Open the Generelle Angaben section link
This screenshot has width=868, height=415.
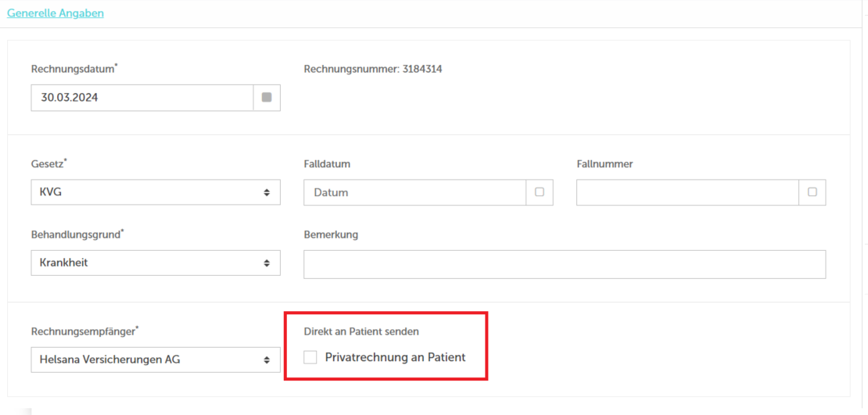(x=56, y=13)
